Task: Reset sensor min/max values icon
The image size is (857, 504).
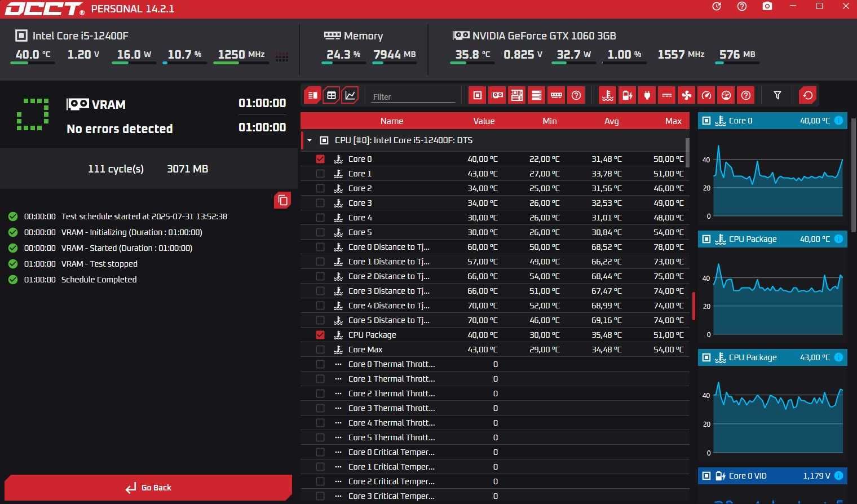Action: (808, 95)
